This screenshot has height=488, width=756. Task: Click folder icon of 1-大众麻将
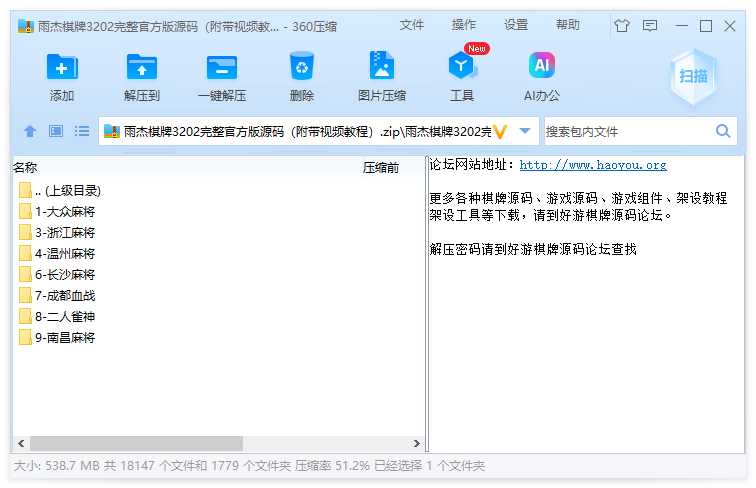tap(25, 211)
